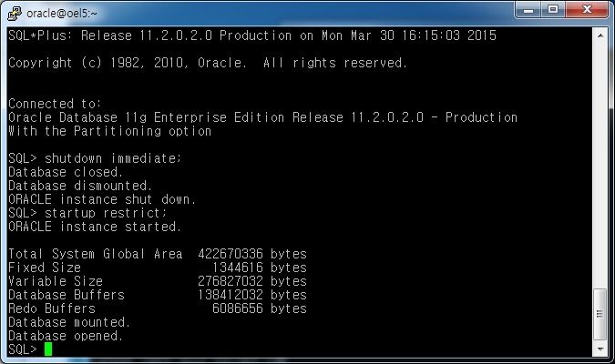Click the 'oracle@oel5:~' window title text
Image resolution: width=615 pixels, height=364 pixels.
pyautogui.click(x=62, y=14)
